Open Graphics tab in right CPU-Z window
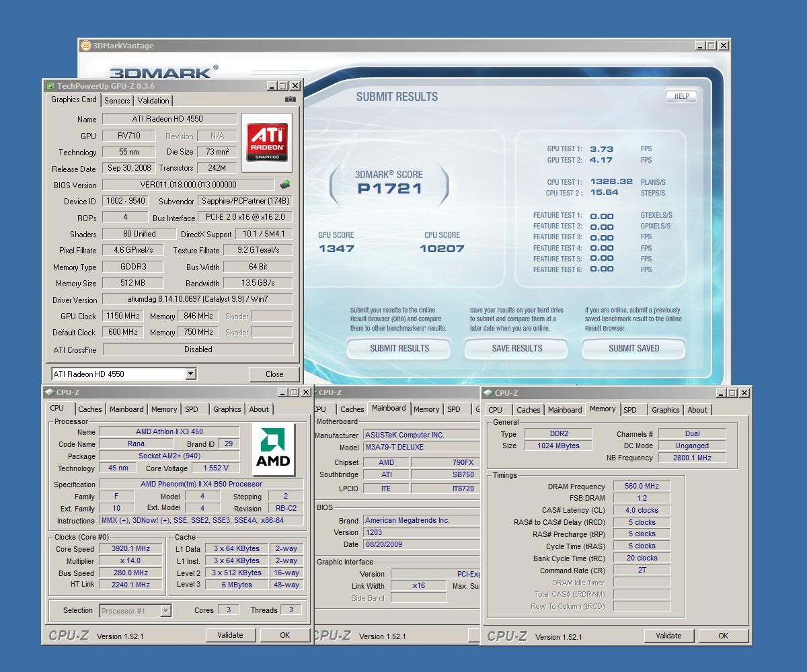This screenshot has width=807, height=672. click(666, 410)
